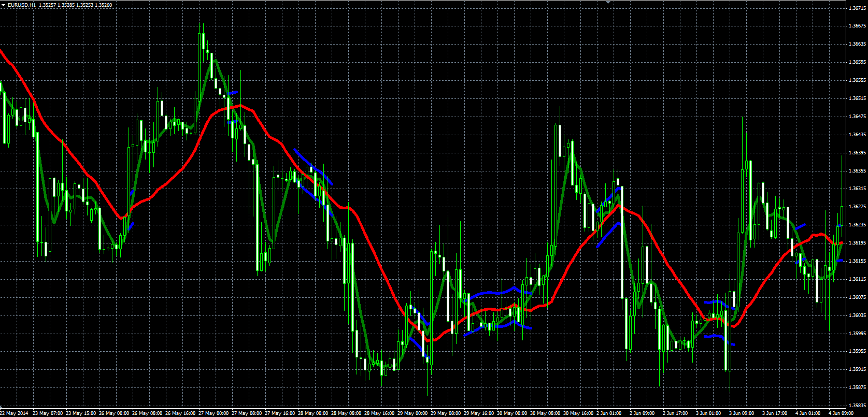Click the 26 May 00:00 time label
The height and width of the screenshot is (417, 868).
point(114,413)
